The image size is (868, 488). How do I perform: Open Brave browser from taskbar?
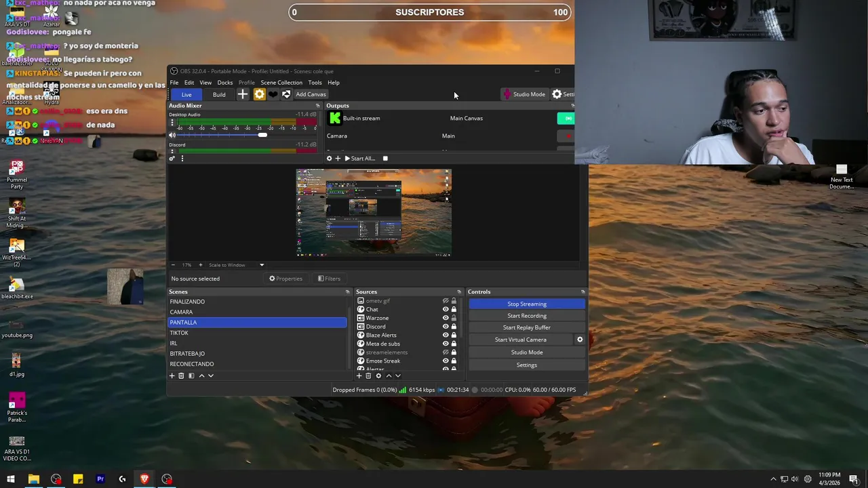pos(144,479)
